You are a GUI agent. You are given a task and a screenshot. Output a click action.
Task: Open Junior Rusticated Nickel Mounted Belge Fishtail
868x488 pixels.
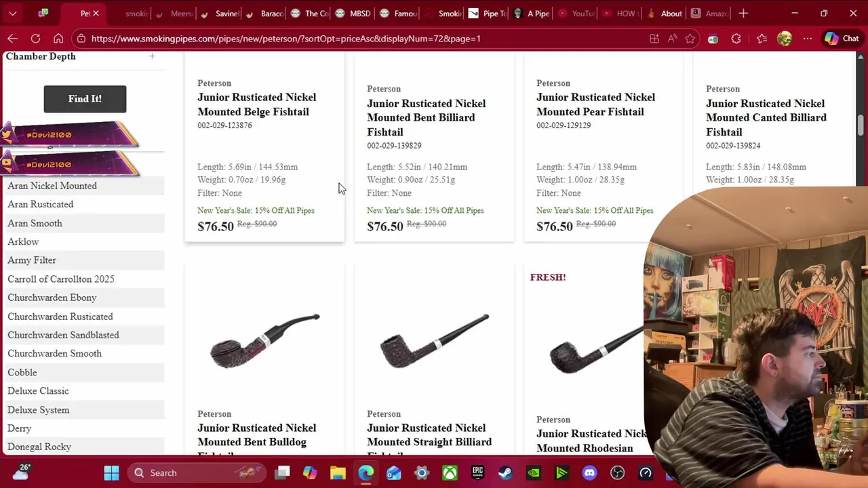coord(256,104)
